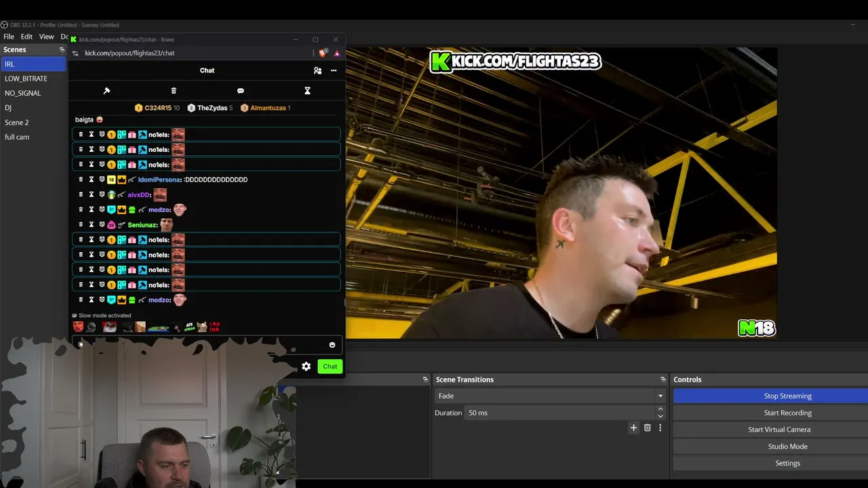868x488 pixels.
Task: Open IdomiPersona's username in chat
Action: (x=159, y=180)
